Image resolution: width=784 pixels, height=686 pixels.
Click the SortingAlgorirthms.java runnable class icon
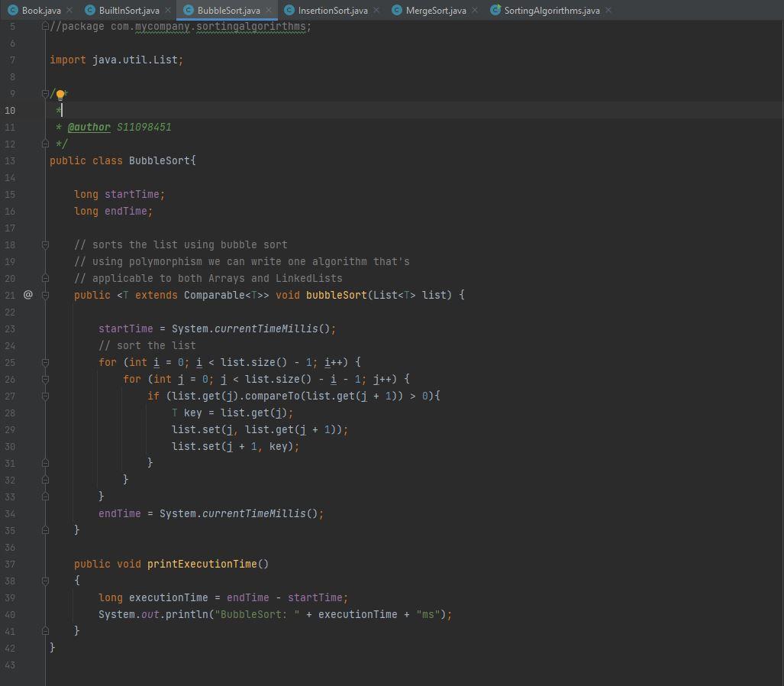pyautogui.click(x=495, y=10)
